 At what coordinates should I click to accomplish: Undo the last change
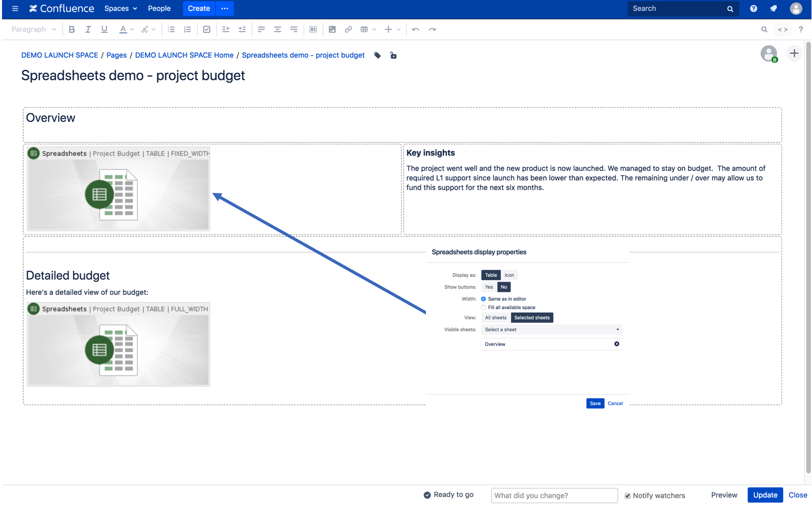point(415,29)
